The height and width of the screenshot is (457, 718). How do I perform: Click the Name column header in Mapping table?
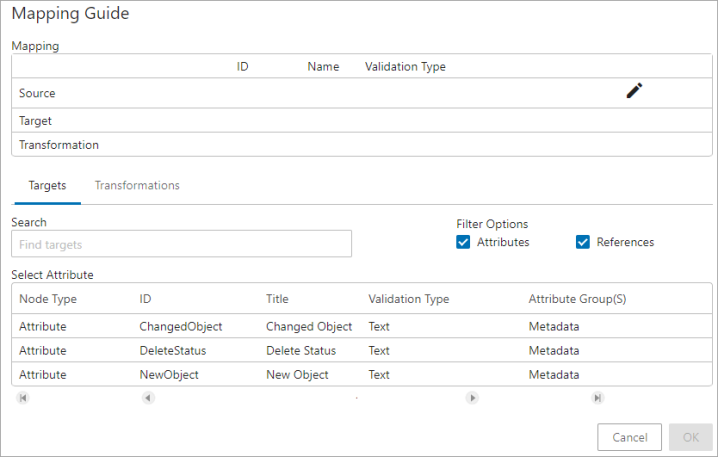coord(323,67)
